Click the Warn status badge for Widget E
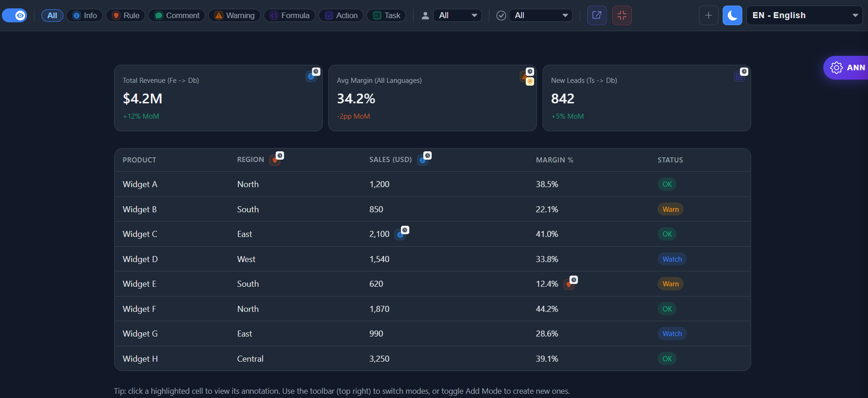Image resolution: width=868 pixels, height=398 pixels. coord(671,284)
